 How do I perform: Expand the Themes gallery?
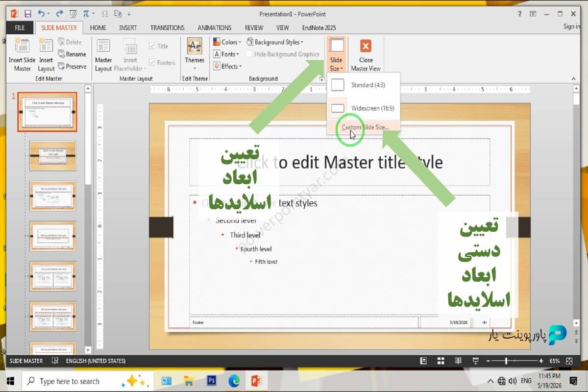point(195,55)
